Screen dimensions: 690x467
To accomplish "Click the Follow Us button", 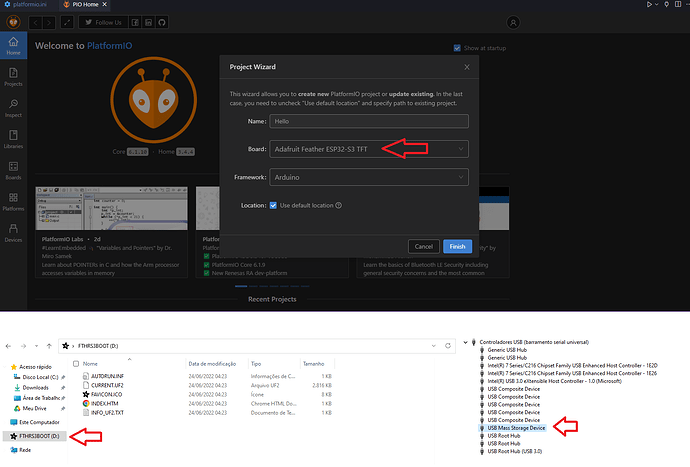I will tap(103, 22).
